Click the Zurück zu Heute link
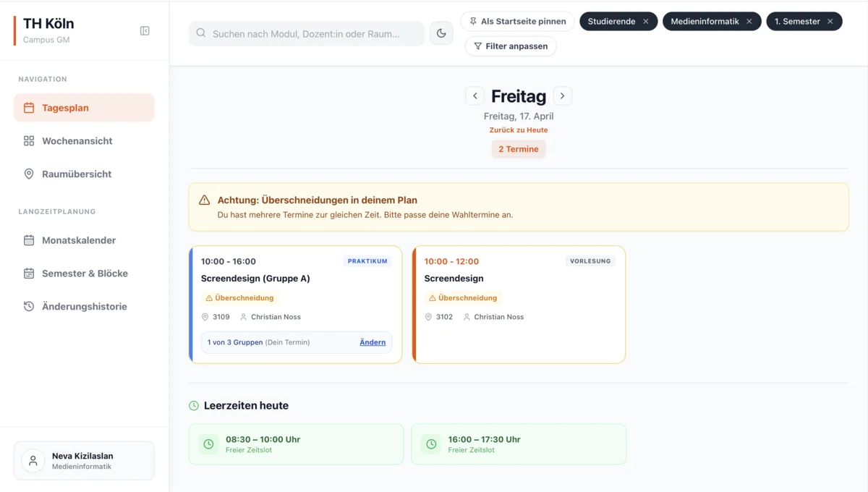868x492 pixels. (519, 130)
